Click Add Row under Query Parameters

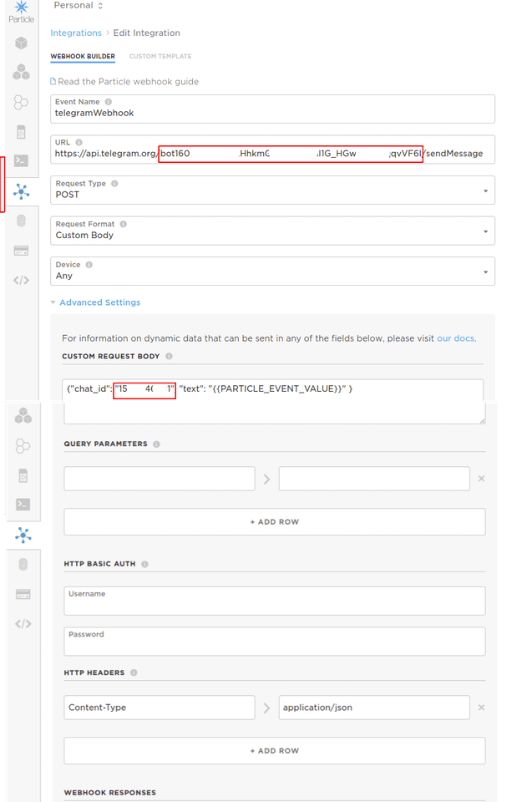[x=274, y=522]
